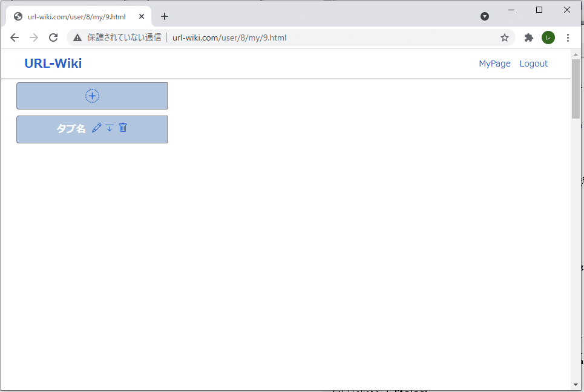Open the Extensions puzzle icon
The image size is (584, 392).
point(528,38)
